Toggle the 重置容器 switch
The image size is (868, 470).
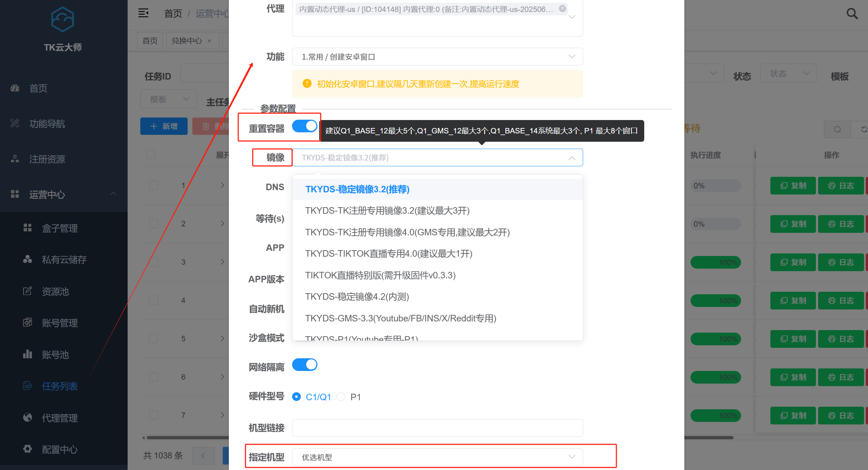[x=304, y=126]
